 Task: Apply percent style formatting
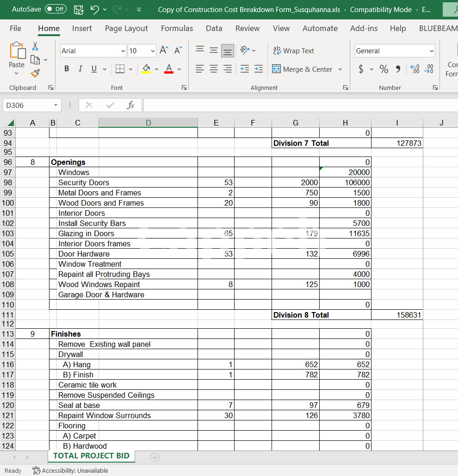point(384,69)
